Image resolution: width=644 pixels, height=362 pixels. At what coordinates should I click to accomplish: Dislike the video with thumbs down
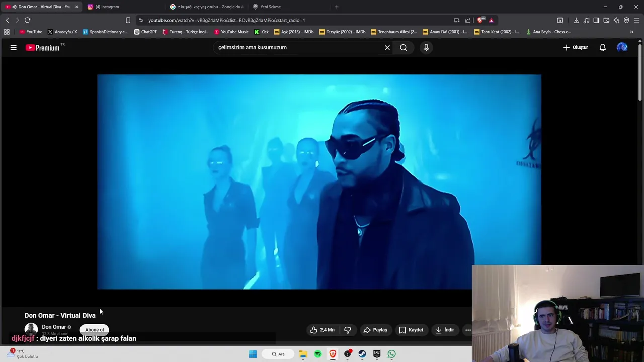click(x=348, y=330)
